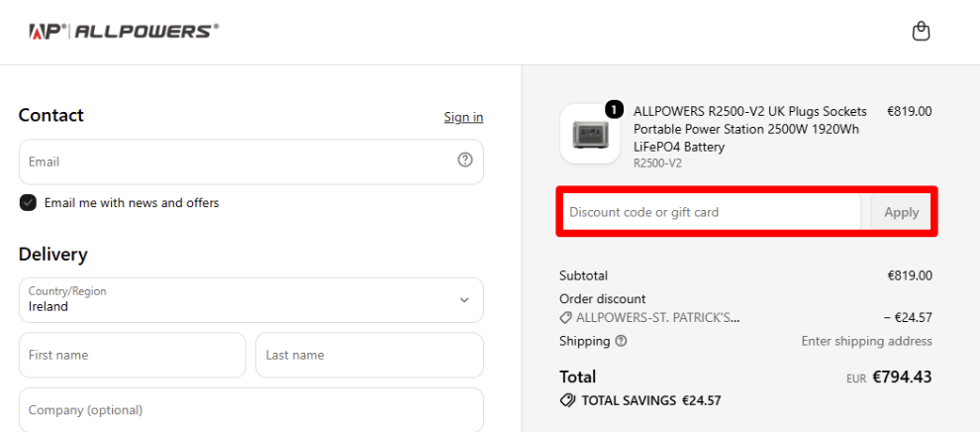Click the Order discount label
This screenshot has width=980, height=432.
[x=603, y=299]
